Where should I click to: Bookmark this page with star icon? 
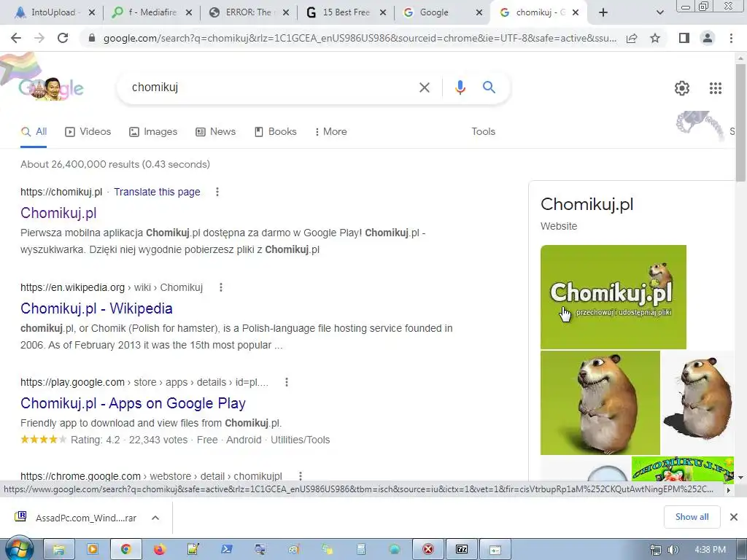point(655,38)
